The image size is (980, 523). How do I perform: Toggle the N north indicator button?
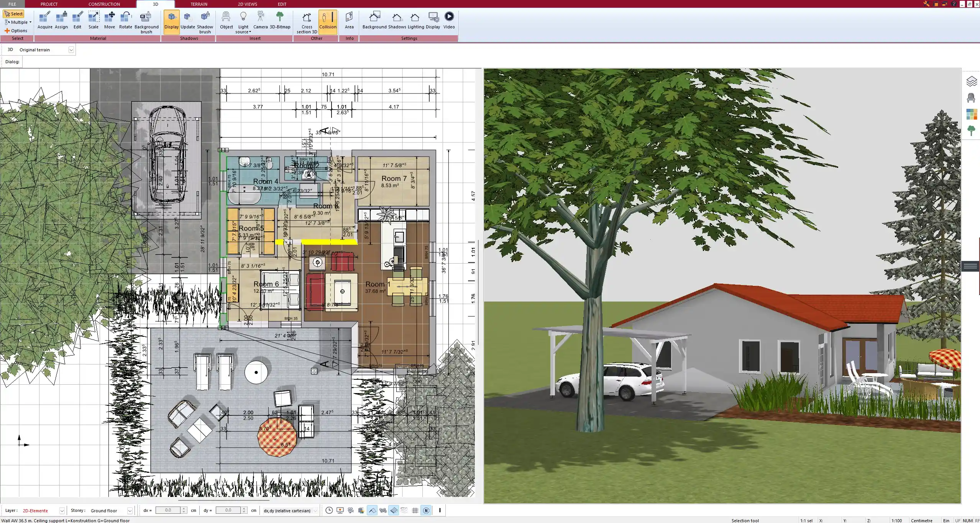pyautogui.click(x=426, y=510)
